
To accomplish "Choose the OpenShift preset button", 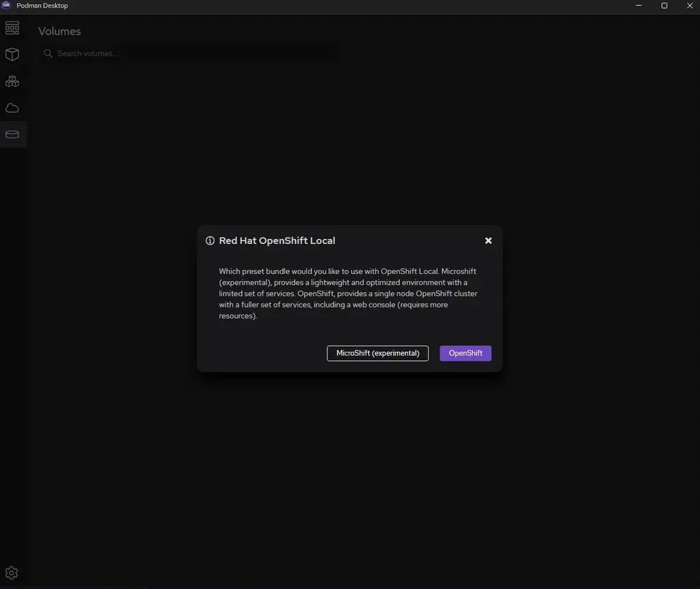I will (x=466, y=353).
